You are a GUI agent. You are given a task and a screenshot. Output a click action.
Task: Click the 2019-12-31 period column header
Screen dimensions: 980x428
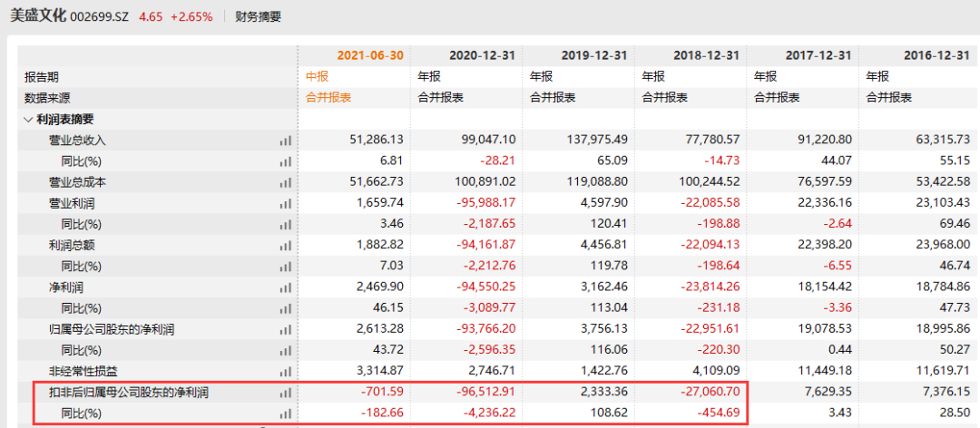(594, 55)
